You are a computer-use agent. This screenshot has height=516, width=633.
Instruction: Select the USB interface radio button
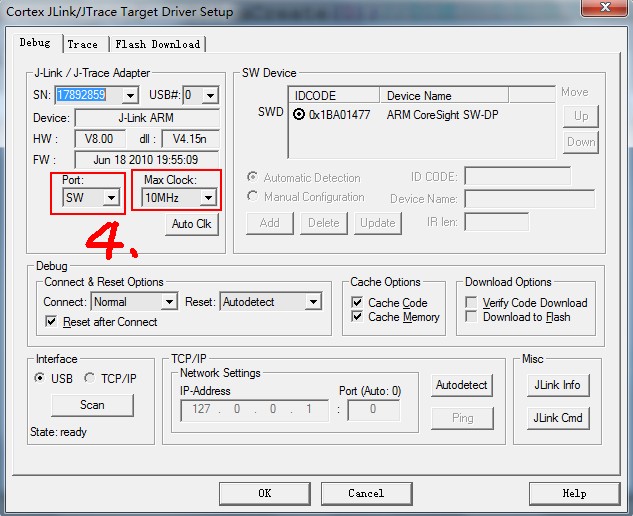click(40, 378)
